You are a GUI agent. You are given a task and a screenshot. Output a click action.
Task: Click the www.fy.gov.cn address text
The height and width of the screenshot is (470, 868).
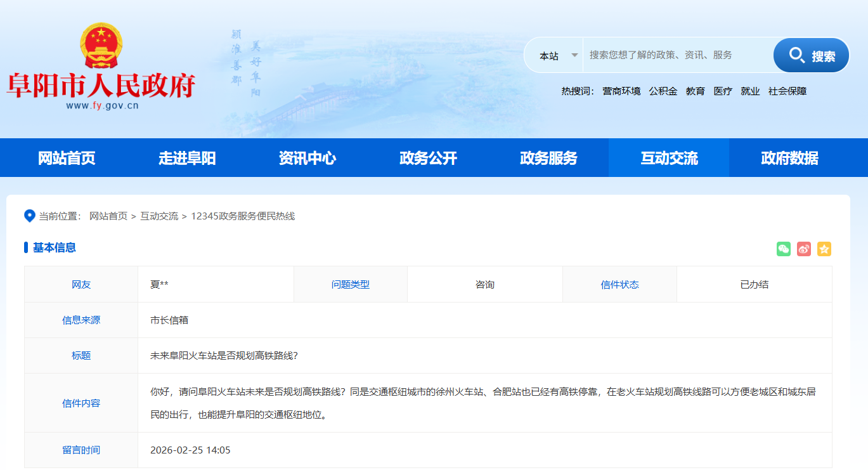(102, 106)
